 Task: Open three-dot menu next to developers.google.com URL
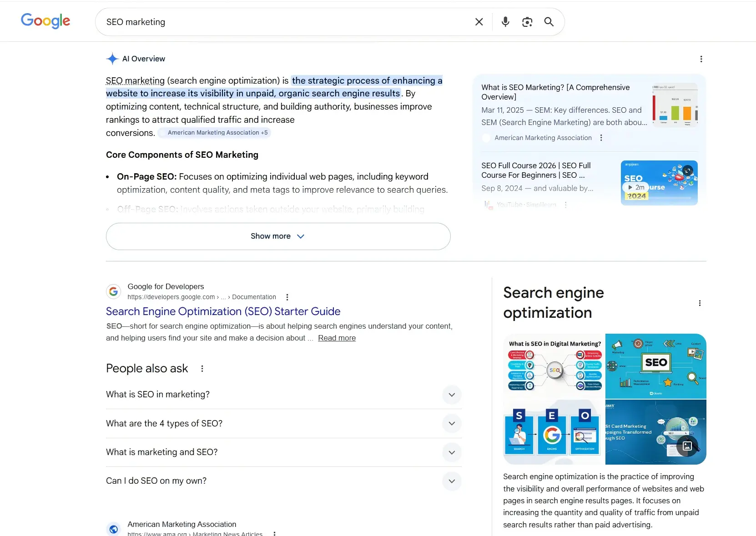tap(287, 297)
